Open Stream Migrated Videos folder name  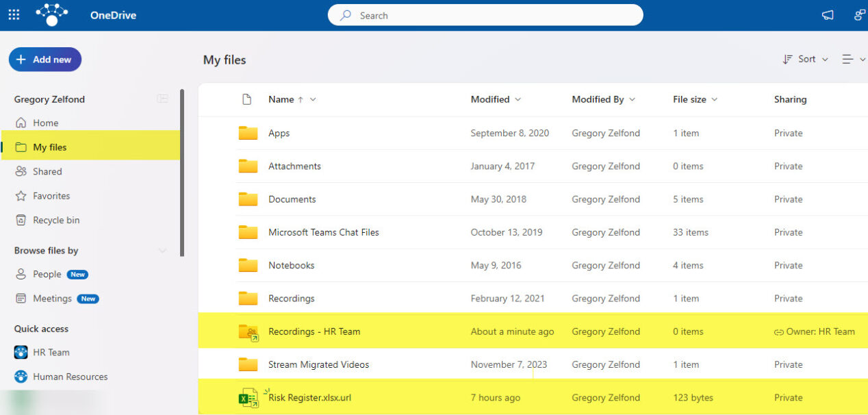[x=319, y=364]
